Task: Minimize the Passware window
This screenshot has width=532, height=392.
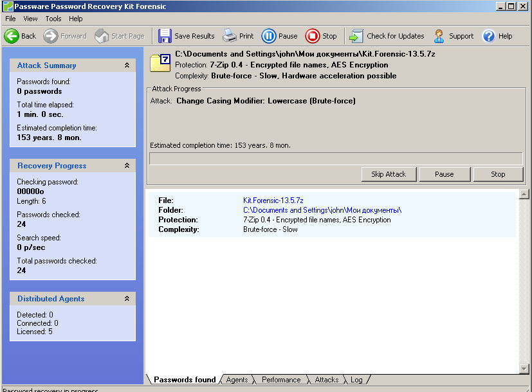Action: tap(500, 6)
